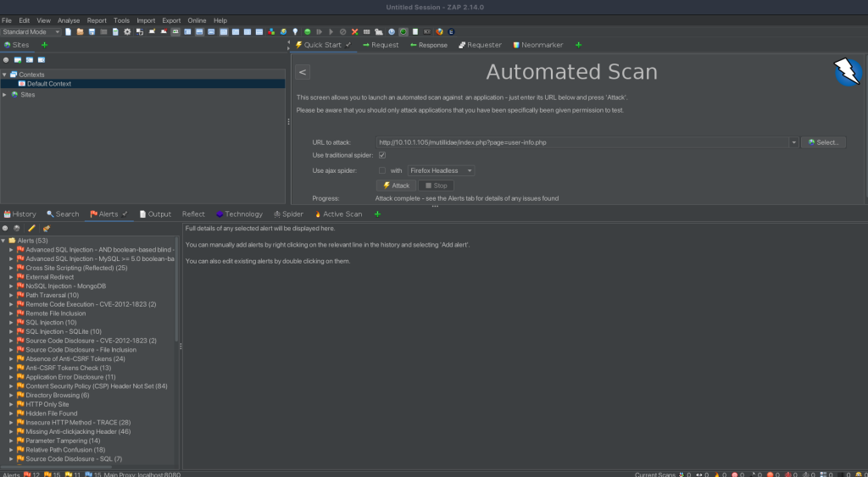Click the URL to attack input field

[583, 142]
